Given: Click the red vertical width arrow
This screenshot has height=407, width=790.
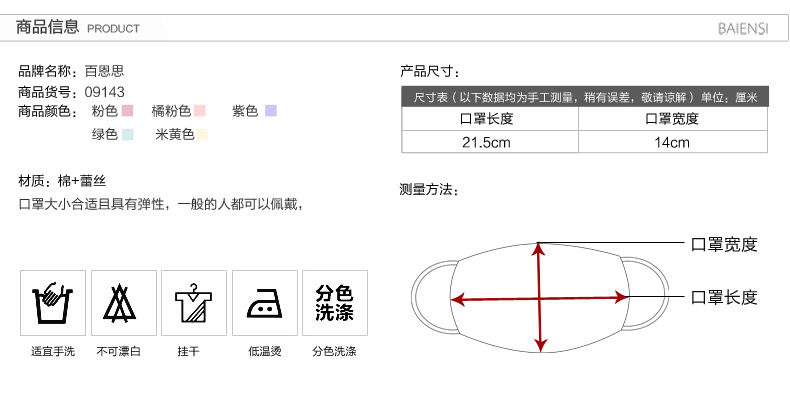Looking at the screenshot, I should point(540,298).
